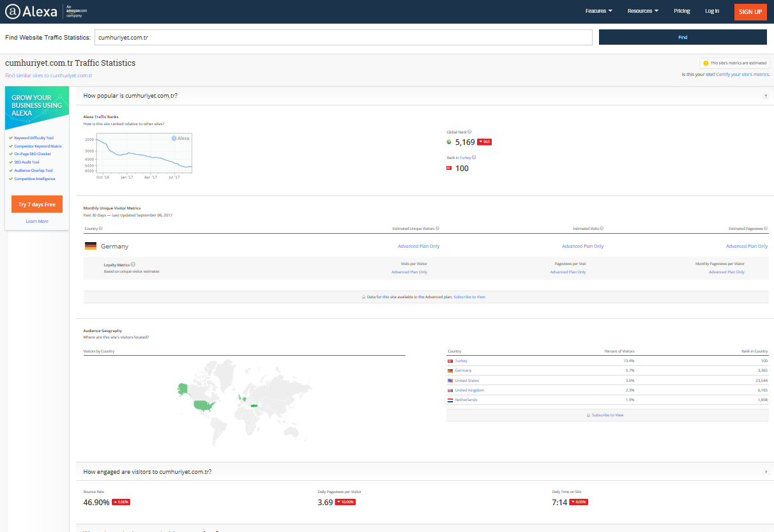This screenshot has width=774, height=532.
Task: Click the Netherlands country link
Action: [466, 400]
